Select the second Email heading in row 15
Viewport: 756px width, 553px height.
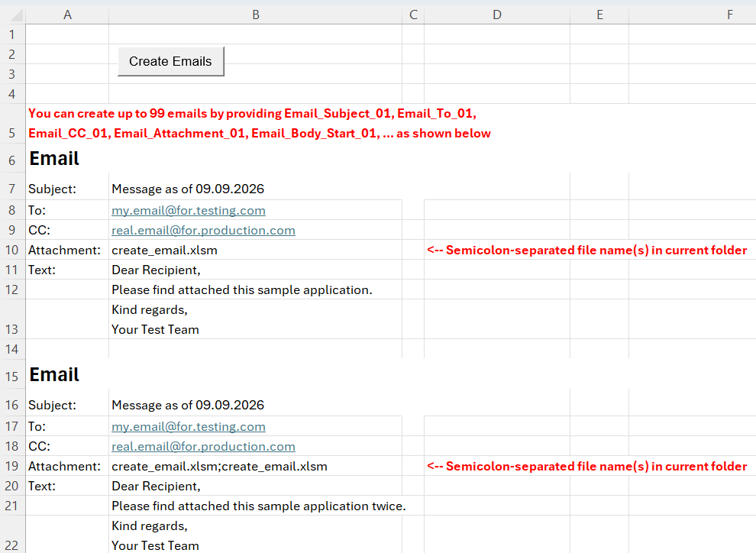click(x=54, y=374)
